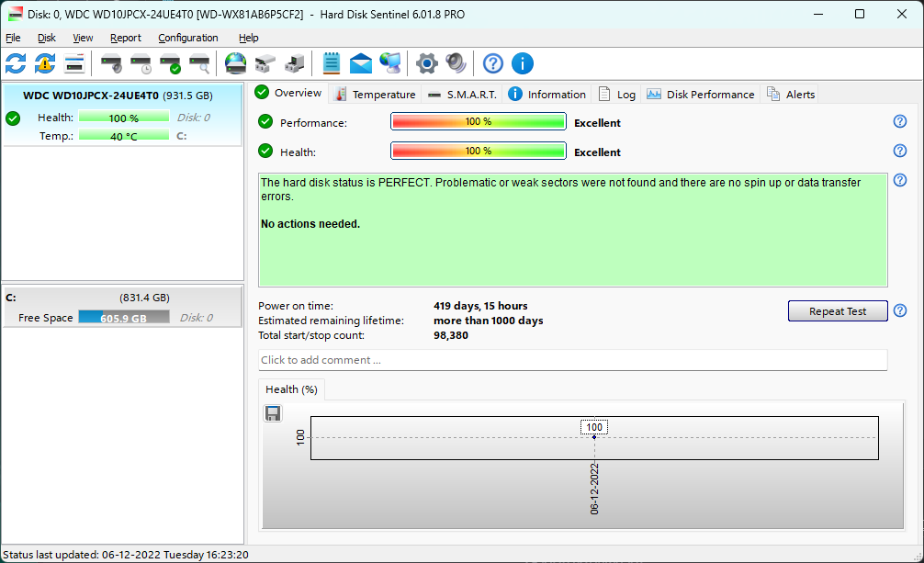This screenshot has height=563, width=924.
Task: Open the Disk menu
Action: click(47, 38)
